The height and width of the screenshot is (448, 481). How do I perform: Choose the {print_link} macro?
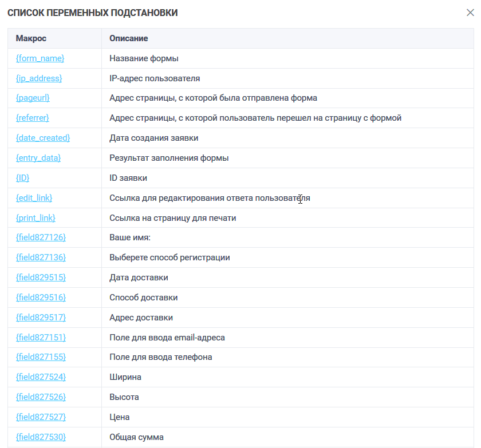click(36, 218)
